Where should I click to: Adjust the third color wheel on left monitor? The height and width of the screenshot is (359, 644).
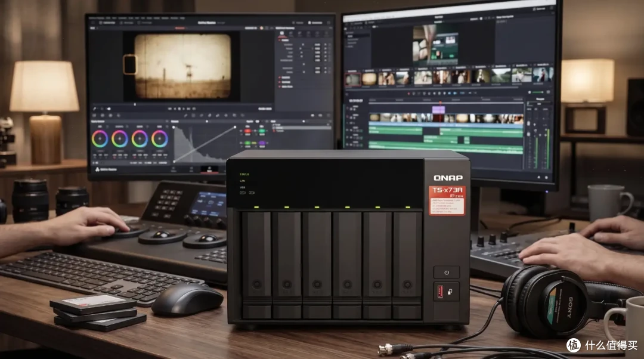coord(140,139)
